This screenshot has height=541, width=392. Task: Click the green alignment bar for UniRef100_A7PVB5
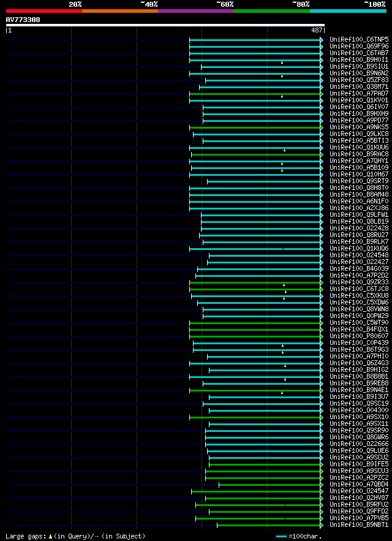pyautogui.click(x=258, y=518)
